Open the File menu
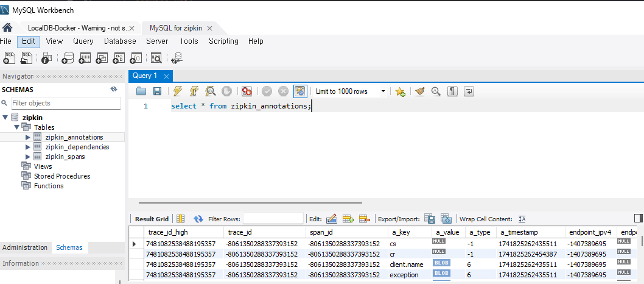 (x=5, y=41)
